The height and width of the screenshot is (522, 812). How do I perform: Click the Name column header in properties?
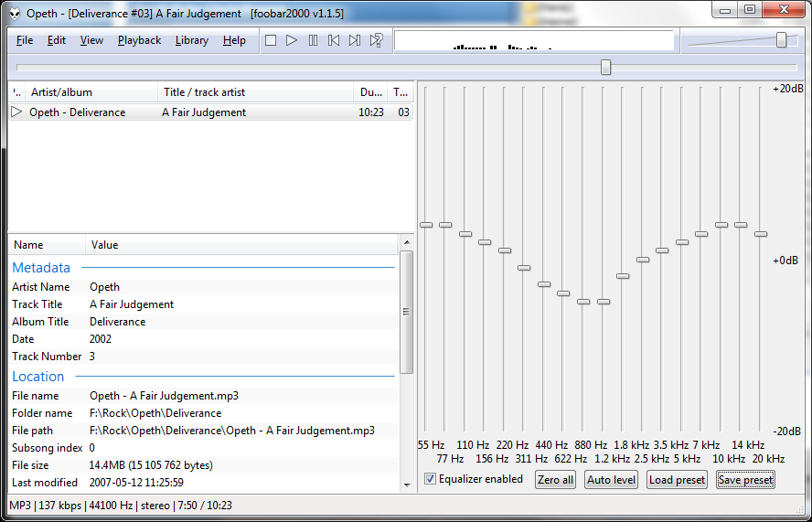(x=48, y=245)
